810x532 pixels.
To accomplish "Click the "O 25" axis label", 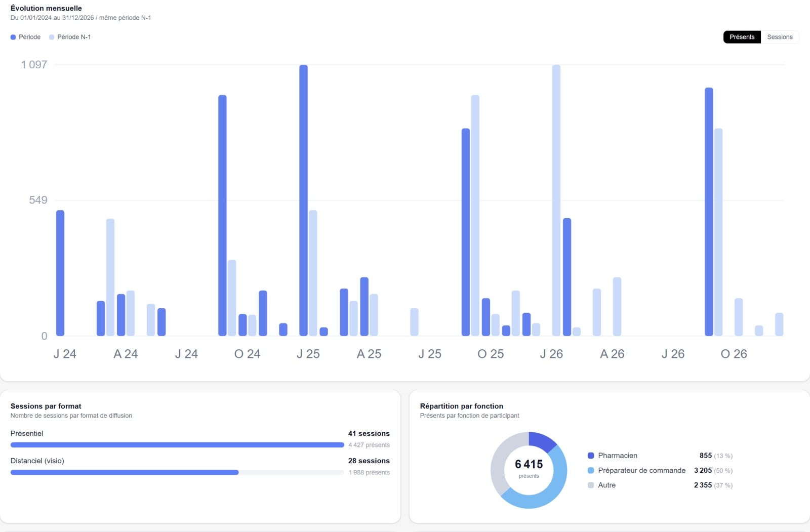I will (491, 354).
